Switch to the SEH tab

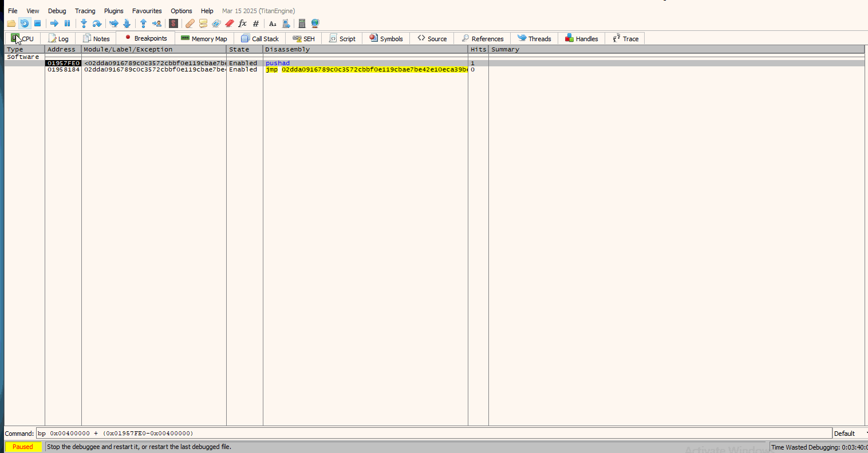303,38
